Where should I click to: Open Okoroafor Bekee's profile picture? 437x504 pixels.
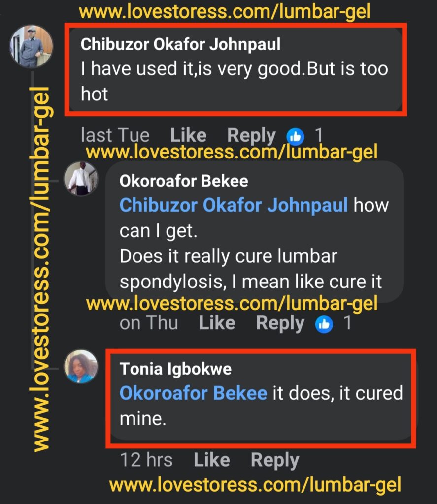pos(81,178)
